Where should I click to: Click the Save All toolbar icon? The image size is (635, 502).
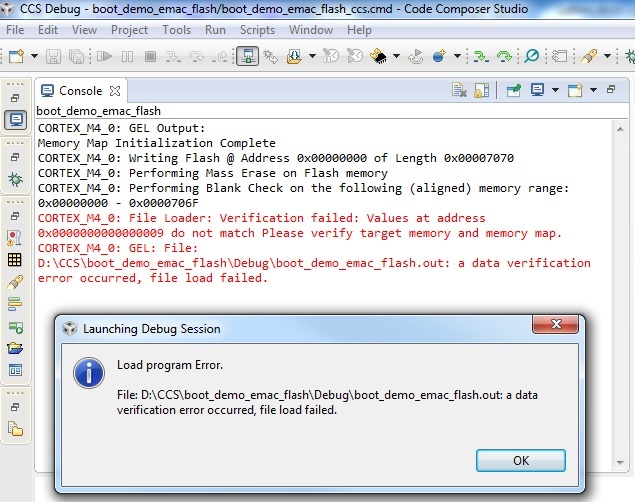[77, 56]
